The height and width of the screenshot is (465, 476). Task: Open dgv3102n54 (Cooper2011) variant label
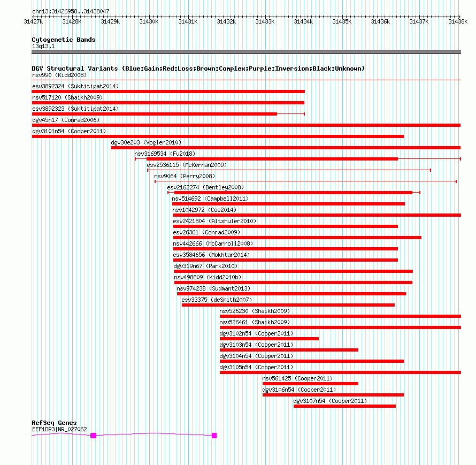point(256,333)
